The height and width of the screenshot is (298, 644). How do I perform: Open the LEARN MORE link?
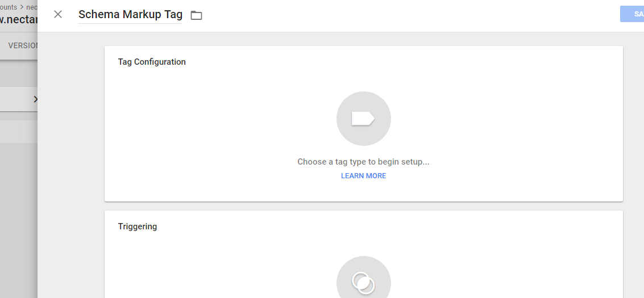[x=363, y=176]
